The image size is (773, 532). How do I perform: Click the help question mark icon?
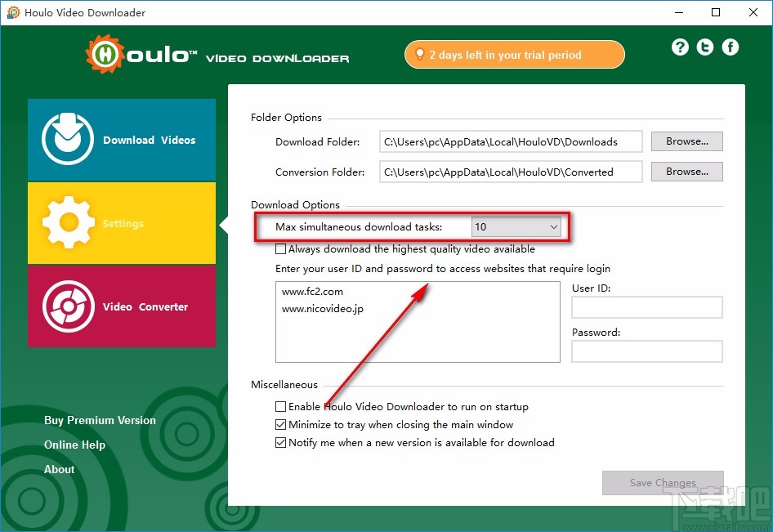click(x=680, y=47)
